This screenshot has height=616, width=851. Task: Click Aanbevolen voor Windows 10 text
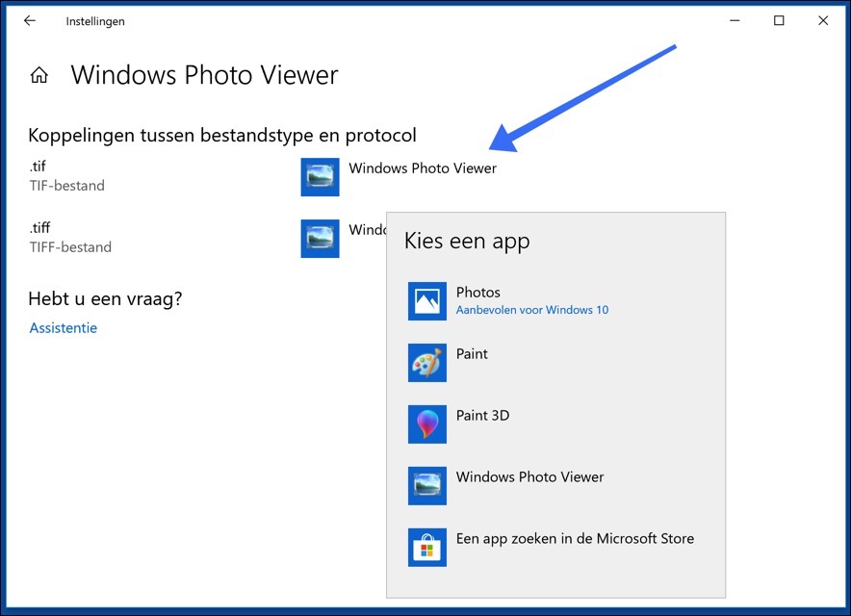click(x=531, y=310)
